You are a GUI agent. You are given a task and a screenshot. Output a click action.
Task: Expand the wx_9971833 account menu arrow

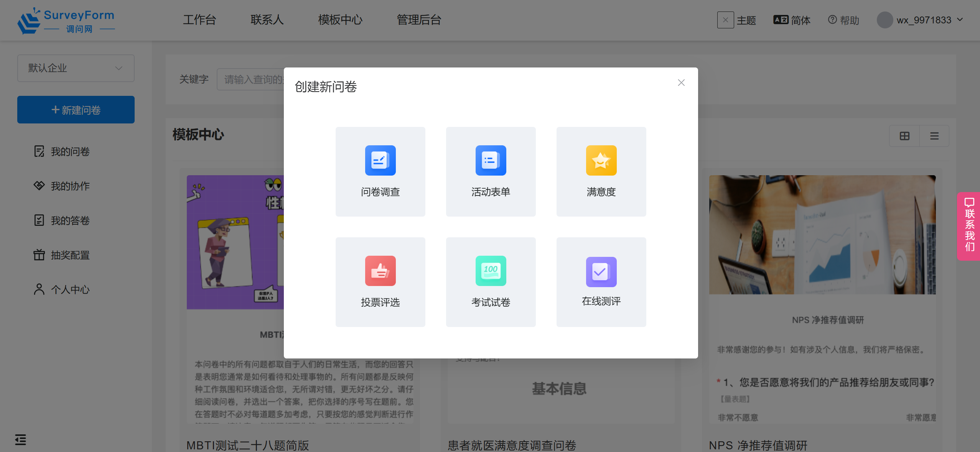click(x=960, y=20)
